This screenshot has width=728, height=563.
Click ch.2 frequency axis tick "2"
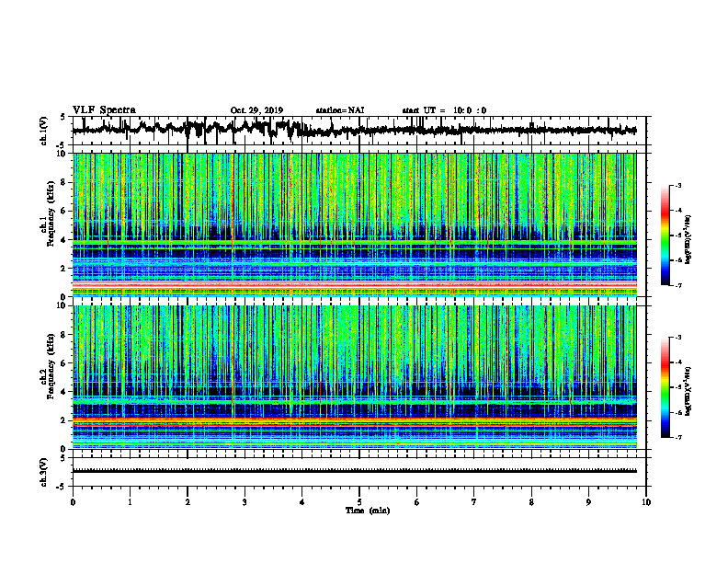[x=64, y=420]
